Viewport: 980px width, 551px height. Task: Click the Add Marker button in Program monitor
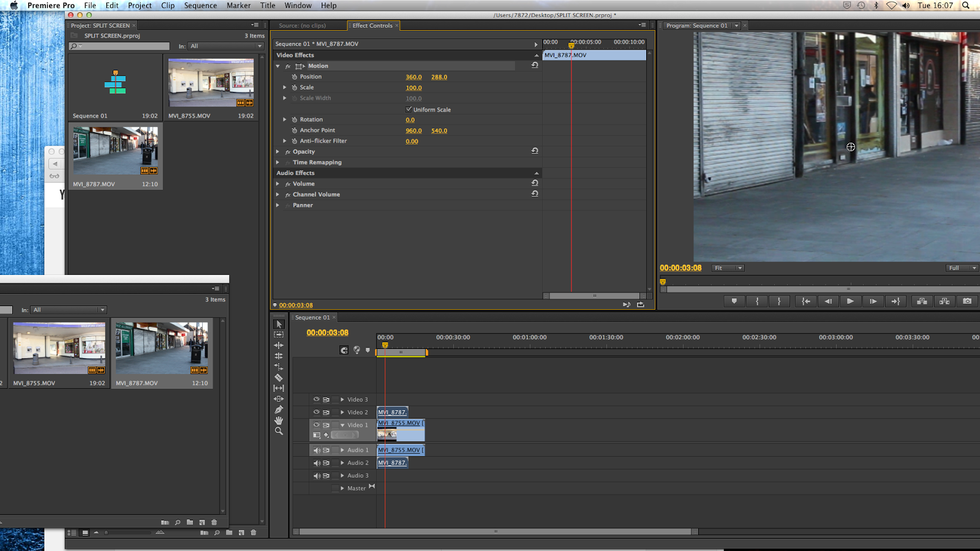click(734, 301)
